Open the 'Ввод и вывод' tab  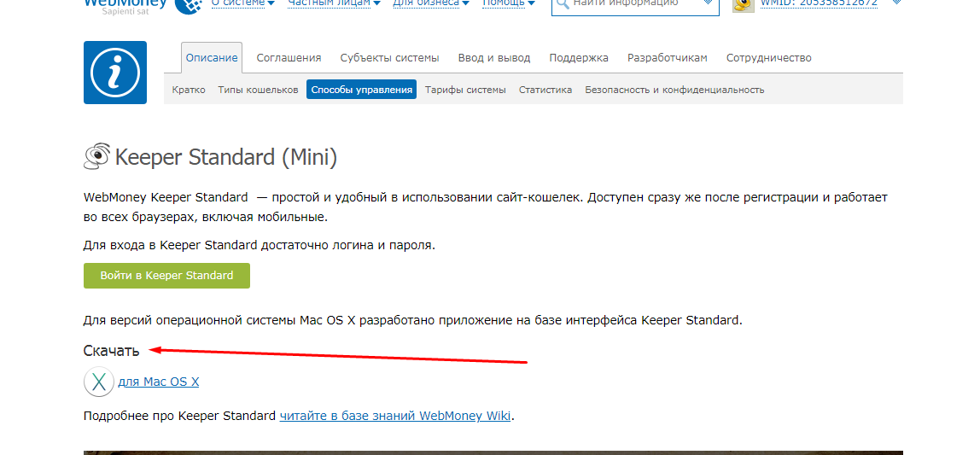(x=493, y=58)
